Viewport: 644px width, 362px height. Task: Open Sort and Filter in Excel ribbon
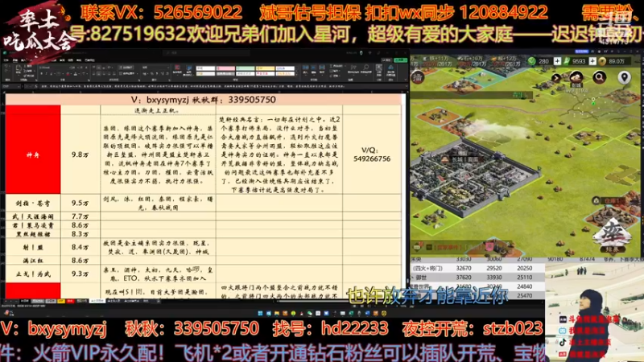(x=353, y=70)
